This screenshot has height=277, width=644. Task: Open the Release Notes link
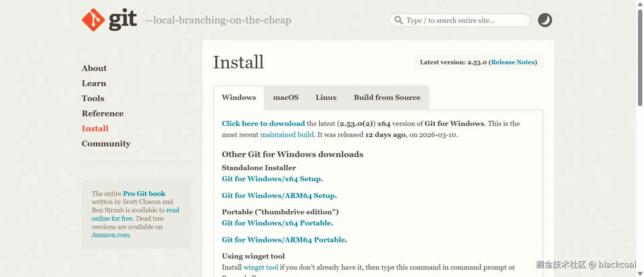[513, 62]
